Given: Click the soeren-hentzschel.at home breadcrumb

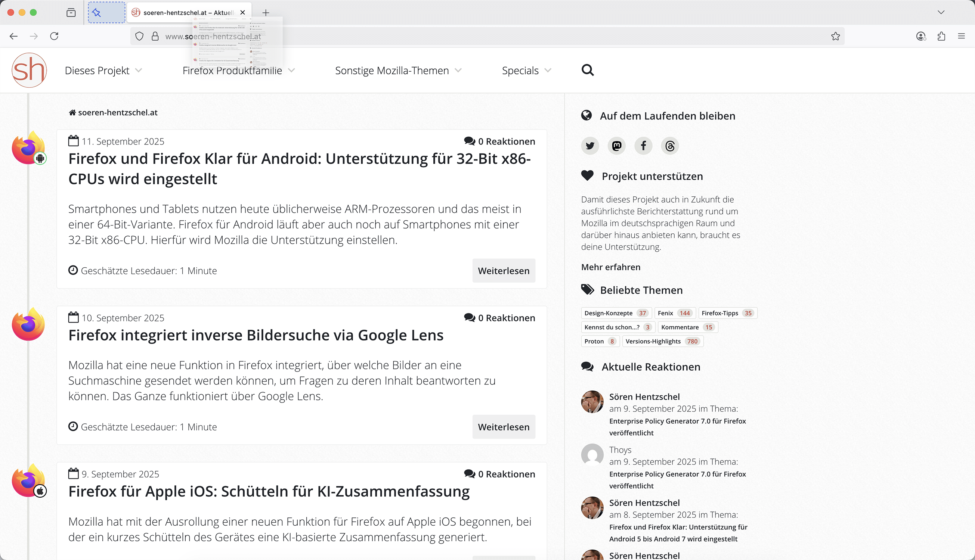Looking at the screenshot, I should [x=113, y=112].
